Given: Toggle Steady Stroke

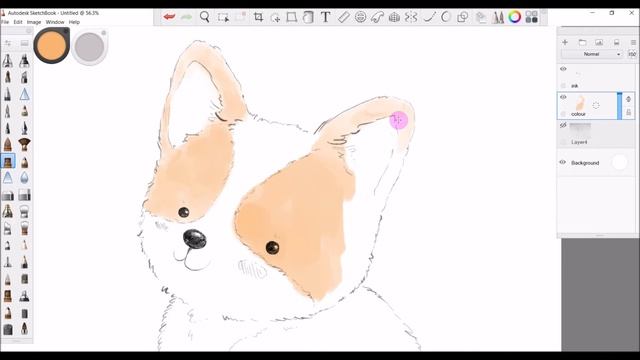Looking at the screenshot, I should click(x=429, y=17).
